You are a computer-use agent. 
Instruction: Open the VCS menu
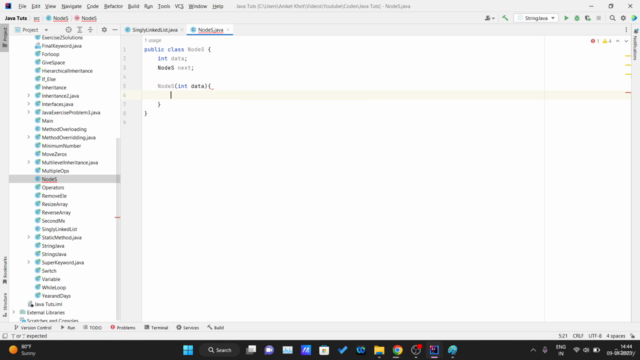click(179, 6)
